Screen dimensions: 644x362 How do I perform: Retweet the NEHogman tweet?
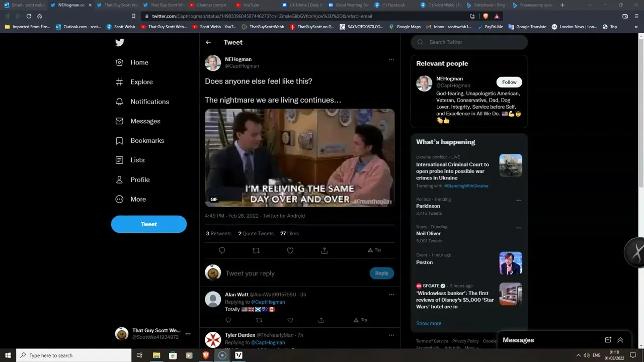click(256, 250)
